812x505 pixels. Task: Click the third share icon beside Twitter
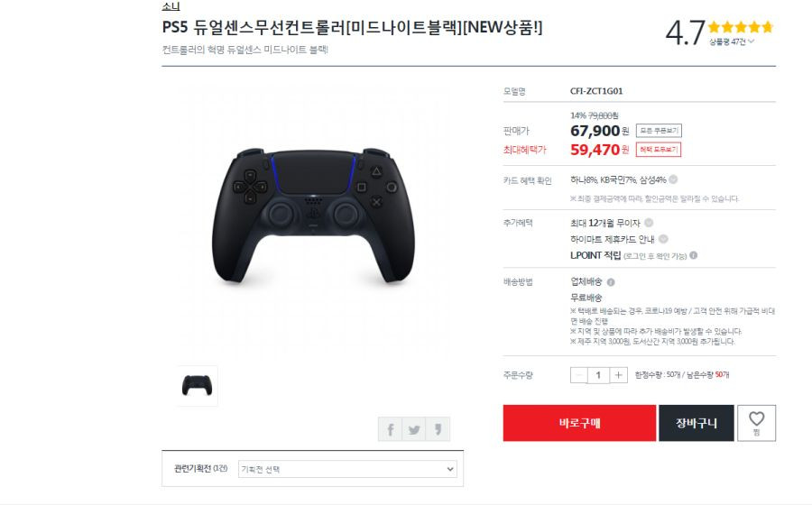click(x=438, y=429)
